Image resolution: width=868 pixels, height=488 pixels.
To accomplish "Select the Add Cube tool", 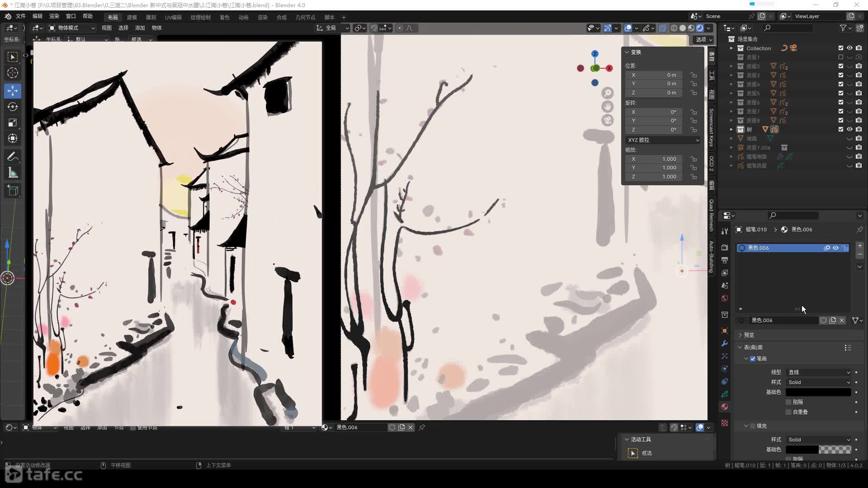I will click(x=13, y=191).
